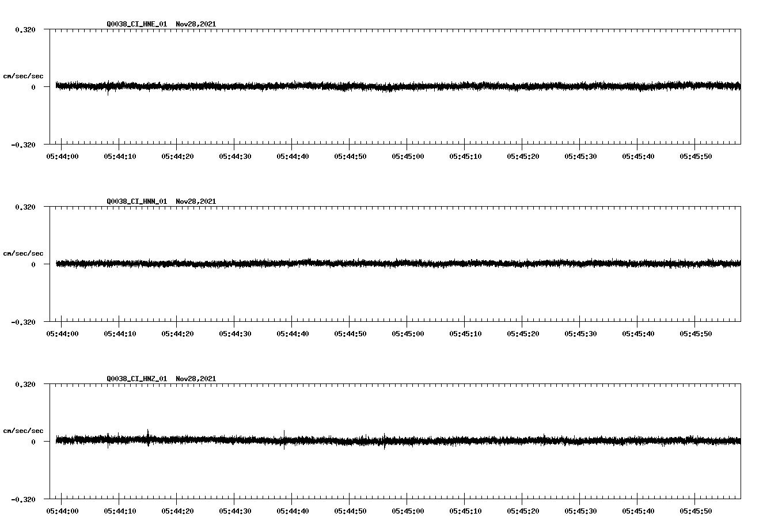Click 05:44:10 time label under HNE plot
The image size is (782, 532).
click(120, 157)
